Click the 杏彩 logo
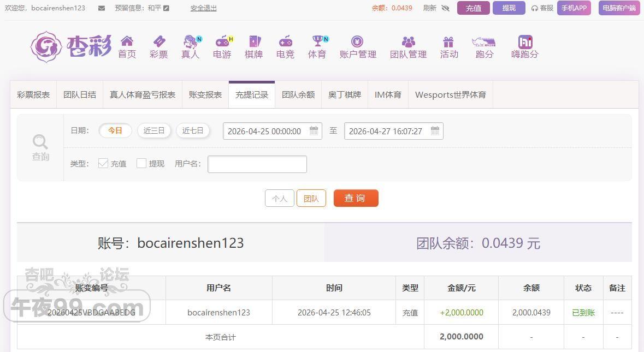644x352 pixels. click(70, 46)
